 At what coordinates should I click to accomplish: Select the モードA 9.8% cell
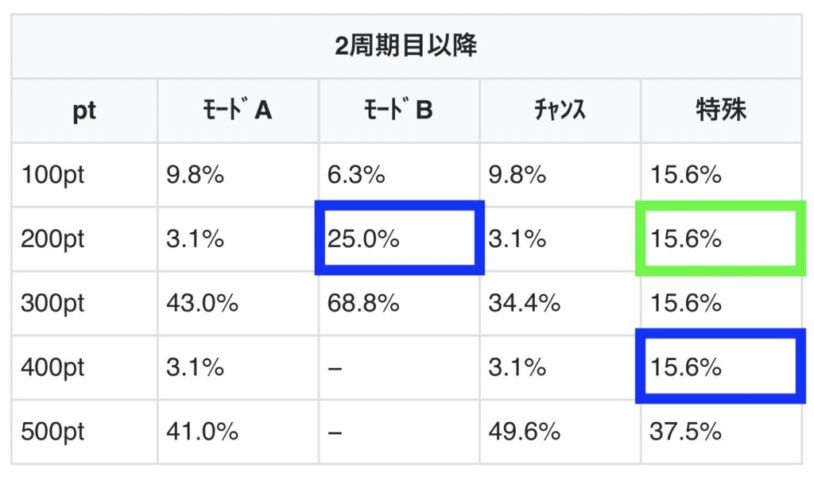[x=196, y=174]
